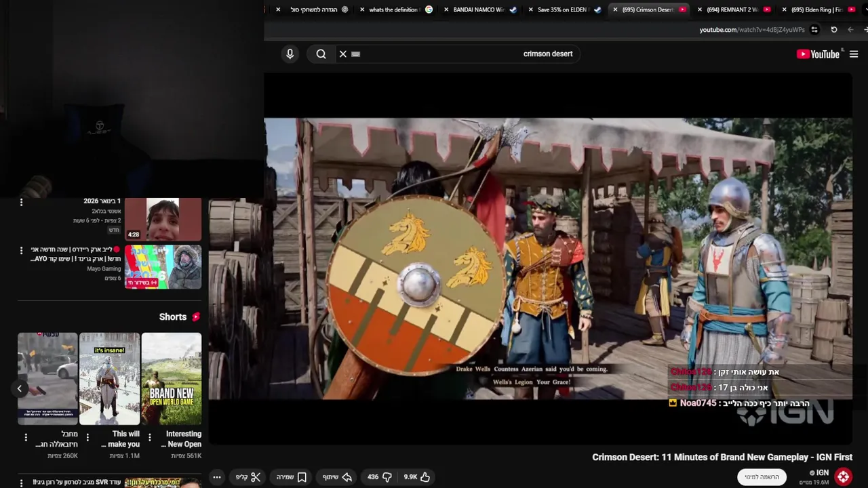Start voice search with the microphone

click(x=290, y=54)
